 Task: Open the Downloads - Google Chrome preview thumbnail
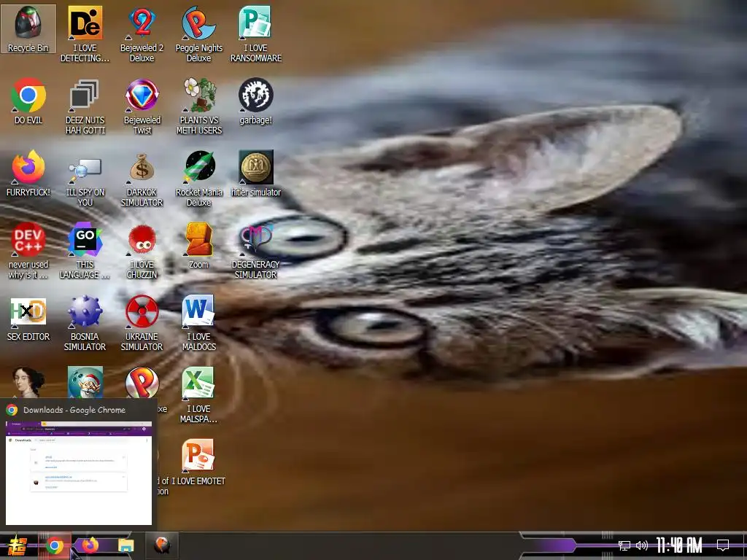(79, 472)
